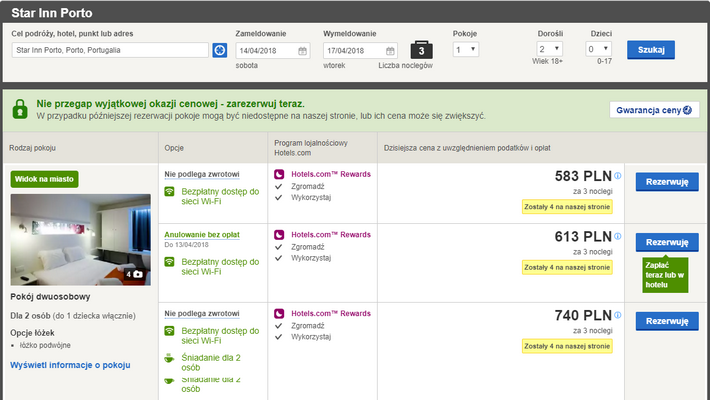710x400 pixels.
Task: Expand the Pokoje rooms dropdown
Action: (466, 49)
